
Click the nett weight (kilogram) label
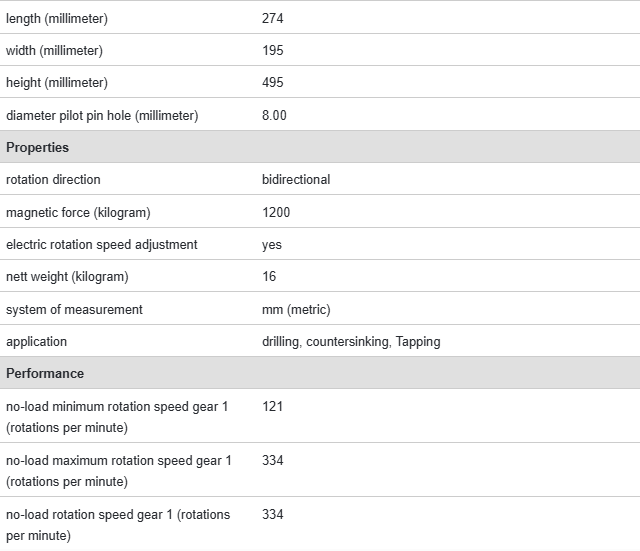(67, 276)
